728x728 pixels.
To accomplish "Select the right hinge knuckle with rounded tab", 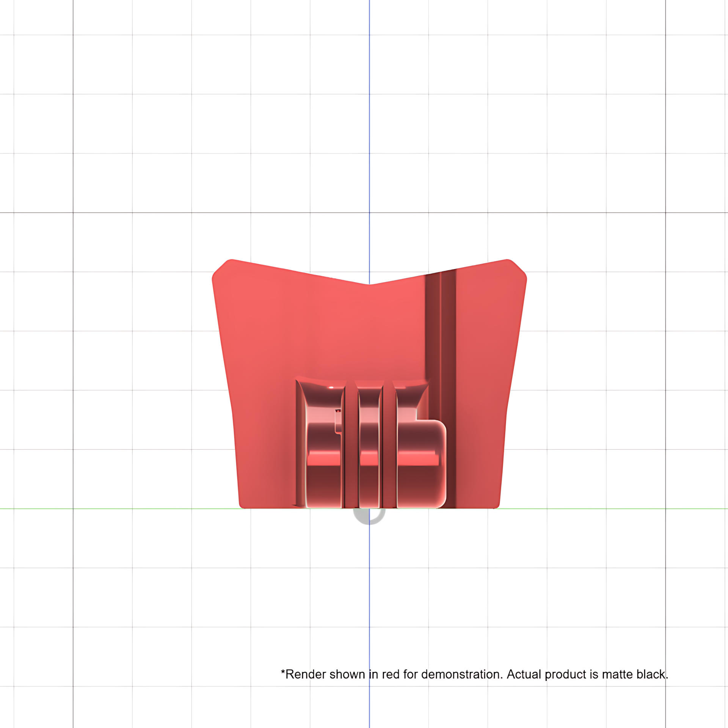I will point(419,445).
